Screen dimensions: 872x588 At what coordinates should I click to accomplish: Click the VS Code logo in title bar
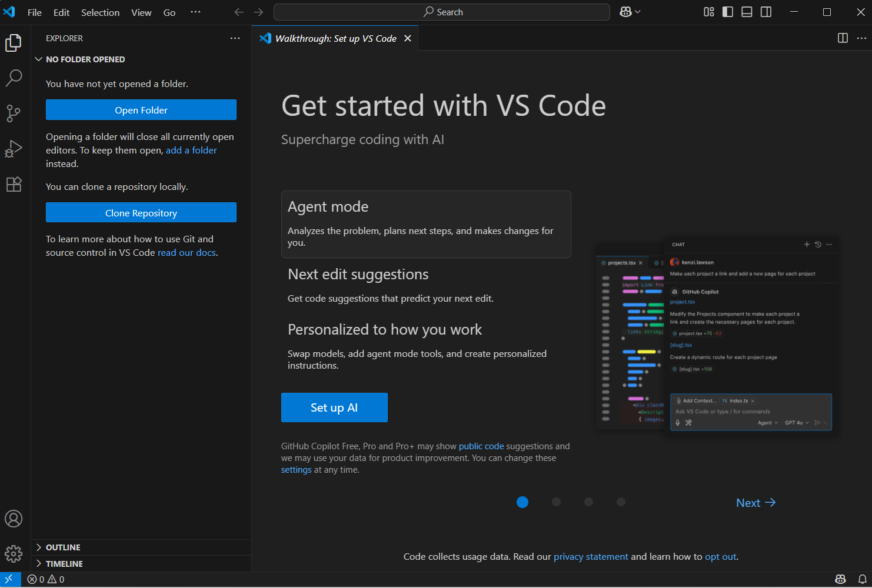9,12
